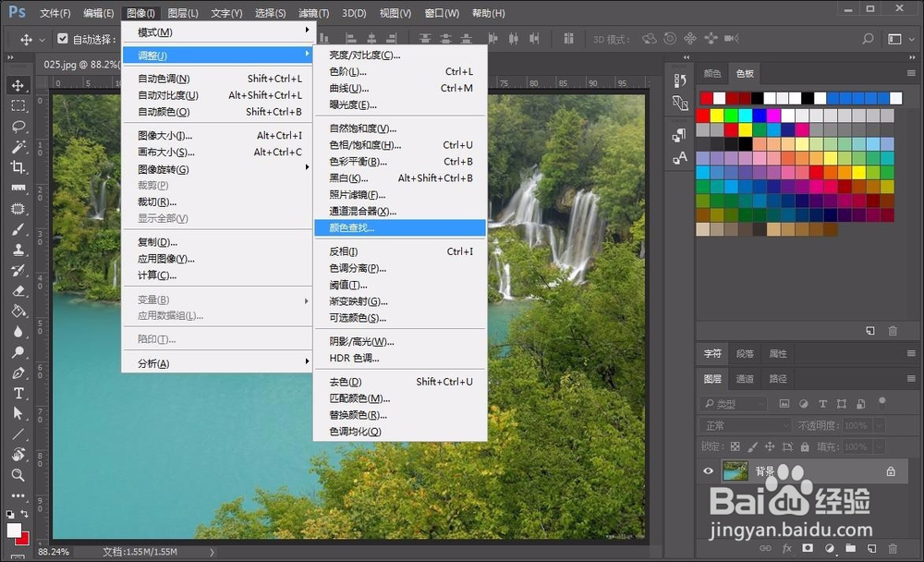
Task: Select the Crop tool
Action: [18, 167]
